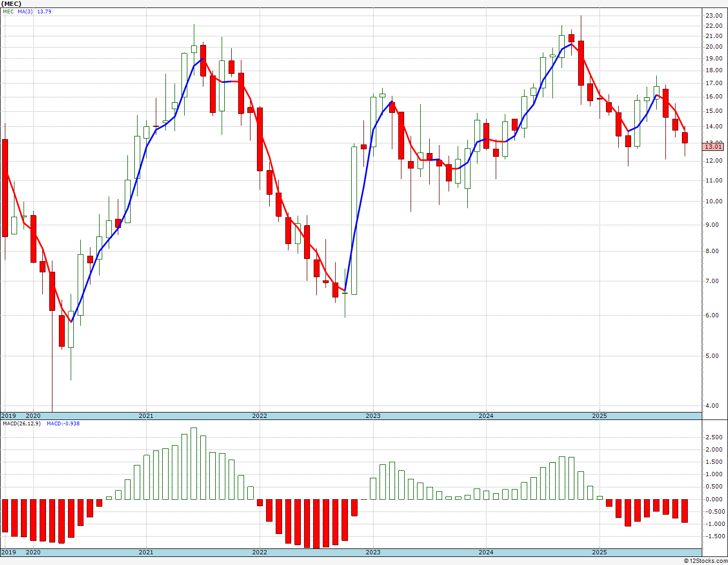Click 2021 on the MACD panel time axis
Screen dimensions: 728x565
146,552
